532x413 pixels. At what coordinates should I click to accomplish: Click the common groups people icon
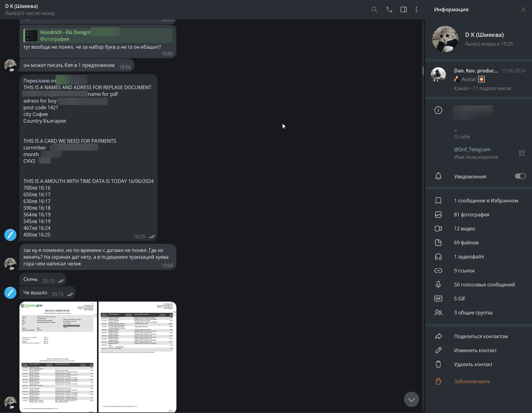pyautogui.click(x=438, y=313)
